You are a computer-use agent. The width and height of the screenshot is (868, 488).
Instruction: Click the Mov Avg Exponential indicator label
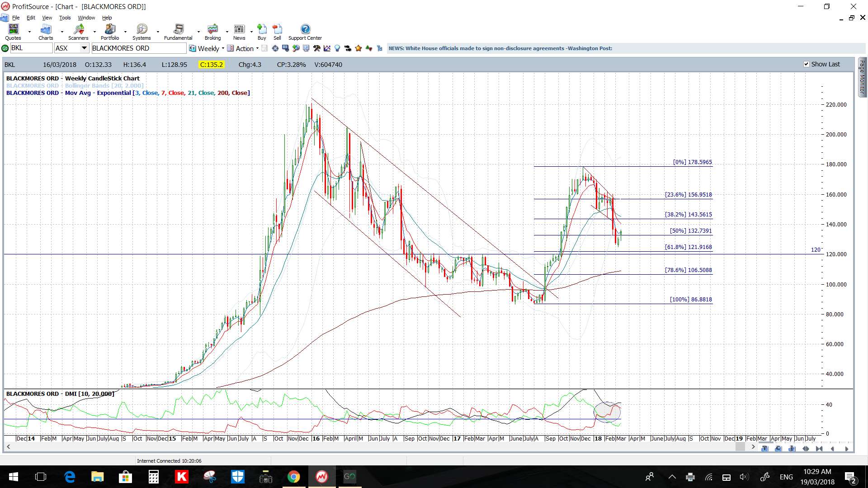pos(128,93)
